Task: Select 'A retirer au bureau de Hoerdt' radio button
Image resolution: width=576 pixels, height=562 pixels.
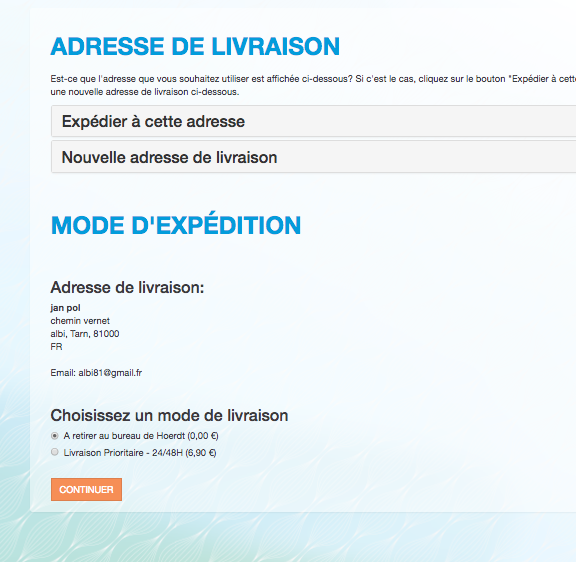Action: [x=55, y=436]
